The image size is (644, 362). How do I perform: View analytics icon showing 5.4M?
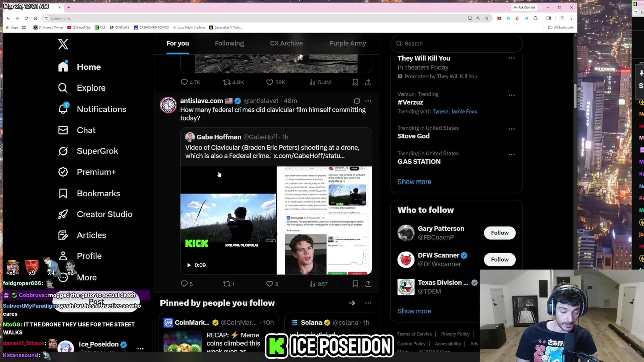[312, 82]
